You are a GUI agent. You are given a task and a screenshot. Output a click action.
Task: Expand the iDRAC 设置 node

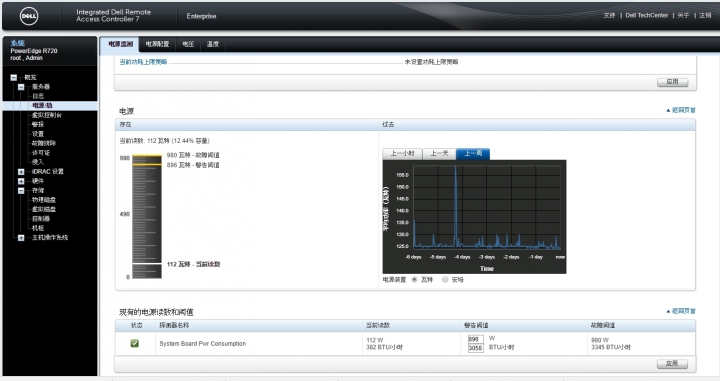(21, 172)
